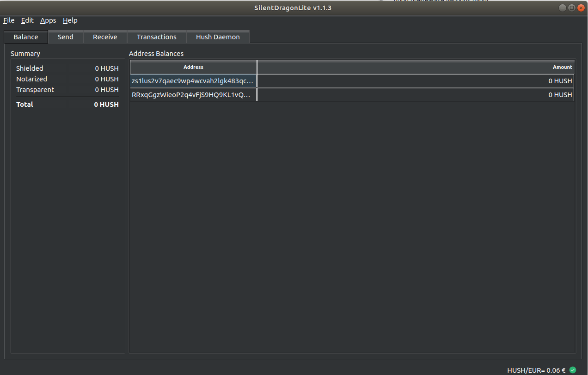Click the HUSH/EUR price in status bar
The image size is (588, 375).
click(536, 370)
